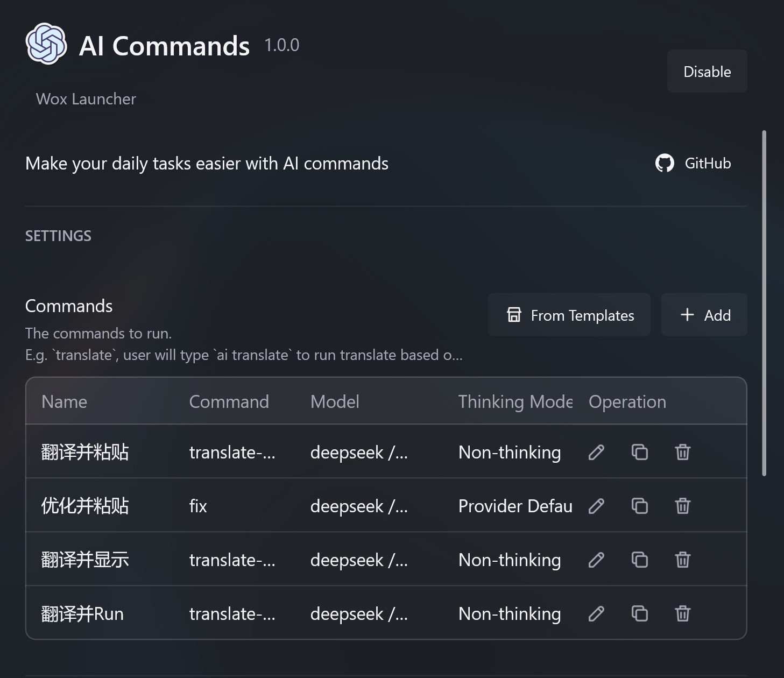Select the Thinking Mode column header
Viewport: 784px width, 678px height.
(x=515, y=401)
